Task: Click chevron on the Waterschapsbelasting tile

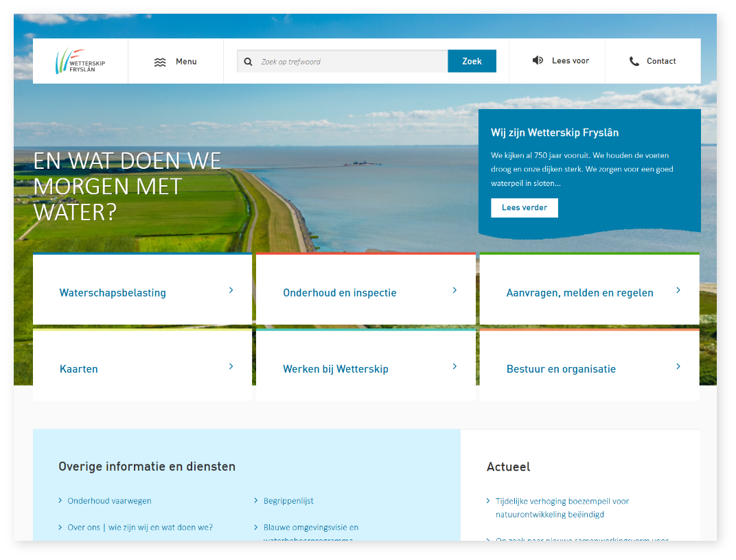Action: [x=231, y=290]
